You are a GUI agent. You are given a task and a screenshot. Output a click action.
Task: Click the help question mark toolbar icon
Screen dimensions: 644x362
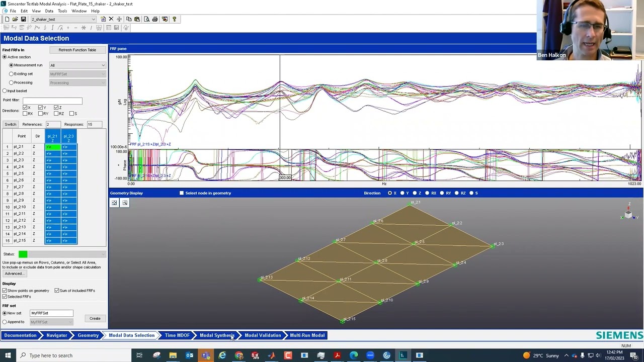(174, 19)
